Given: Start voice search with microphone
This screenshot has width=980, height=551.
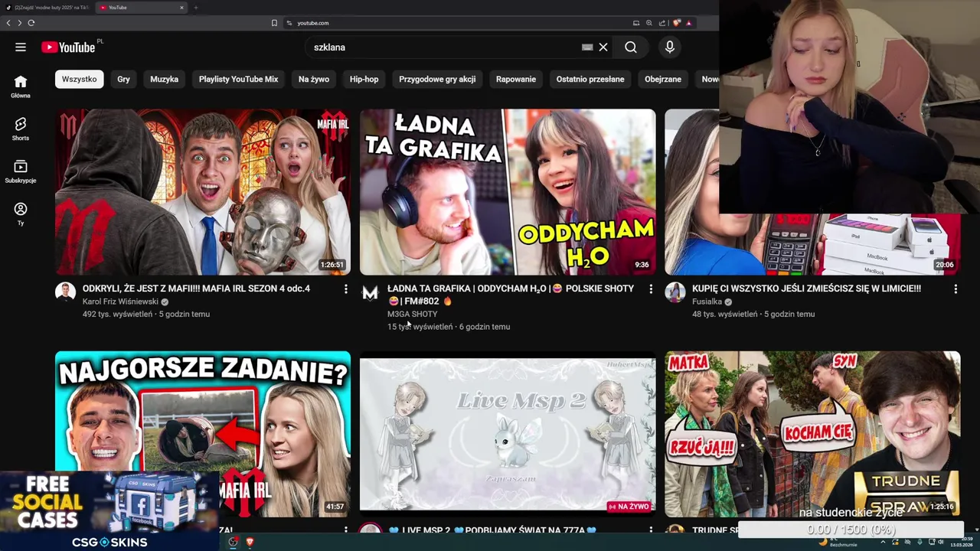Looking at the screenshot, I should [670, 47].
